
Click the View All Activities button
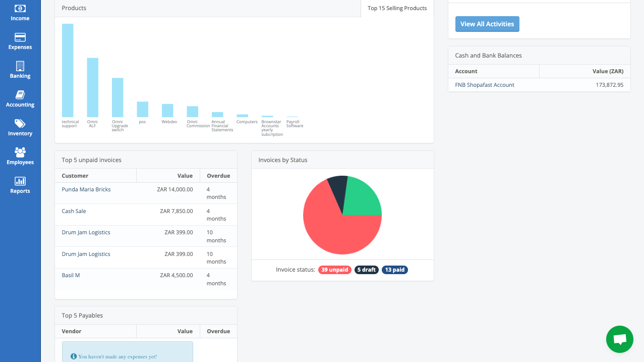(x=487, y=24)
